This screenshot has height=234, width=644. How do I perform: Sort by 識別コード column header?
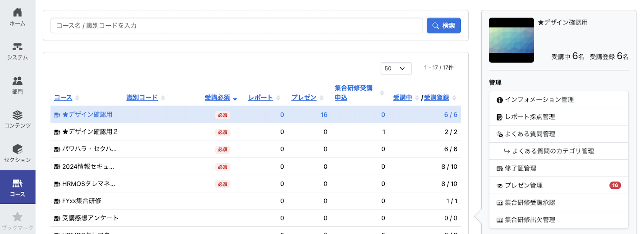pos(142,98)
